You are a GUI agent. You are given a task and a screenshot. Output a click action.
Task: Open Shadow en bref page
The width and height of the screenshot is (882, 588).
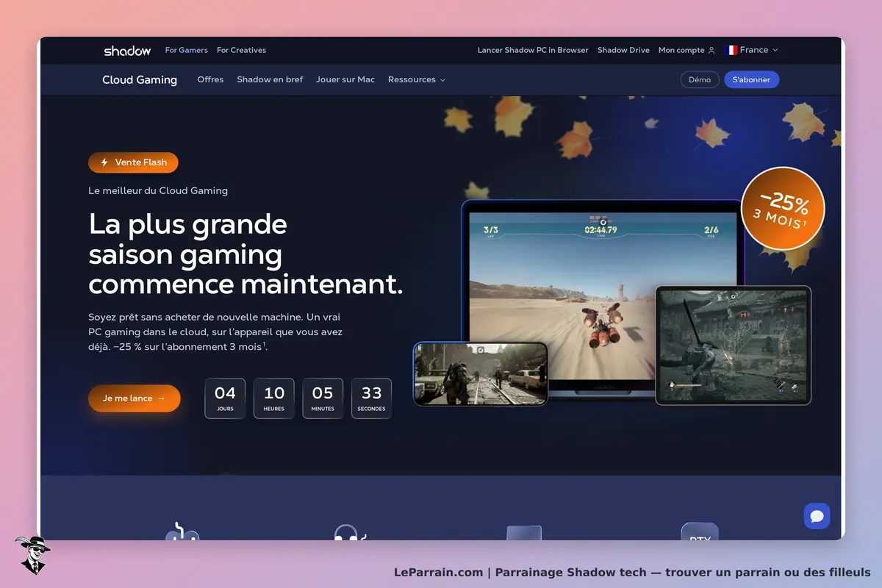pos(270,79)
